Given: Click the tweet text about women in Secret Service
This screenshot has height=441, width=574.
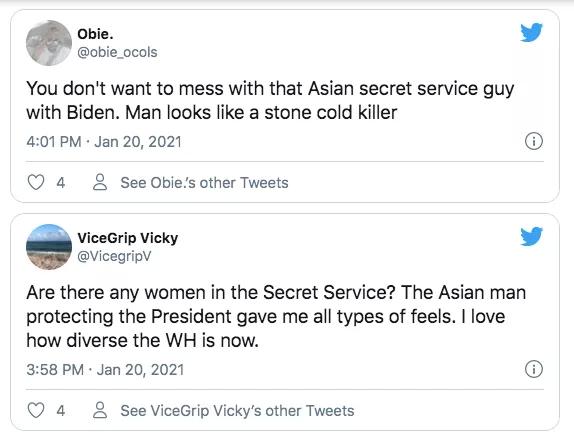Looking at the screenshot, I should click(276, 317).
